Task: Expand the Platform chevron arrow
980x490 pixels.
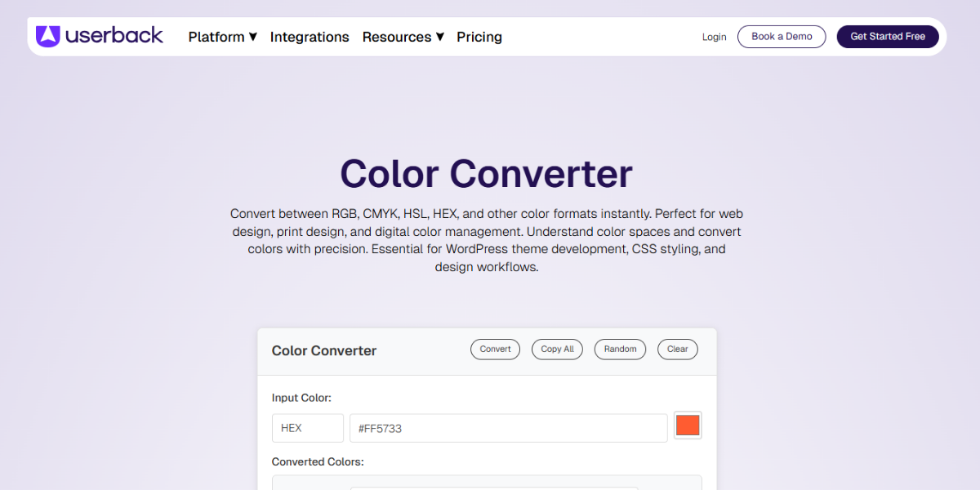Action: pyautogui.click(x=252, y=37)
